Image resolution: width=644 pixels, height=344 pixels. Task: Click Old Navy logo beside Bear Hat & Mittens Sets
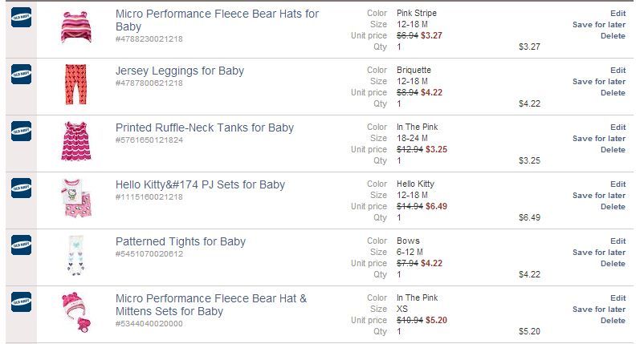point(21,302)
